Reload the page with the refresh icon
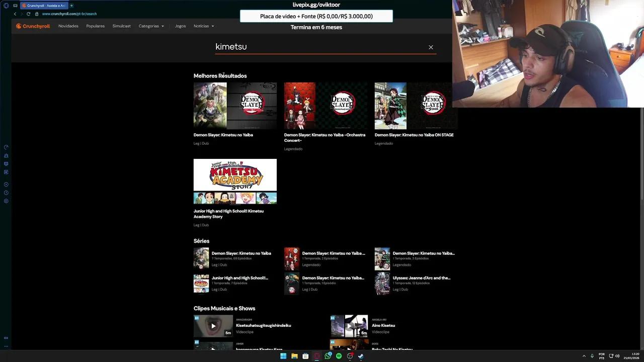This screenshot has width=644, height=362. 28,14
